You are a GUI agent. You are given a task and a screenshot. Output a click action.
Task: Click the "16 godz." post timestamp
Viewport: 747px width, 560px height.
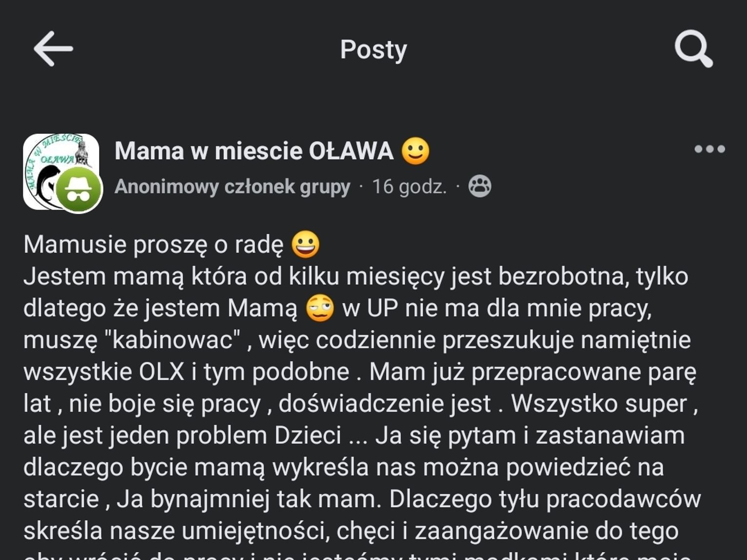click(x=409, y=187)
